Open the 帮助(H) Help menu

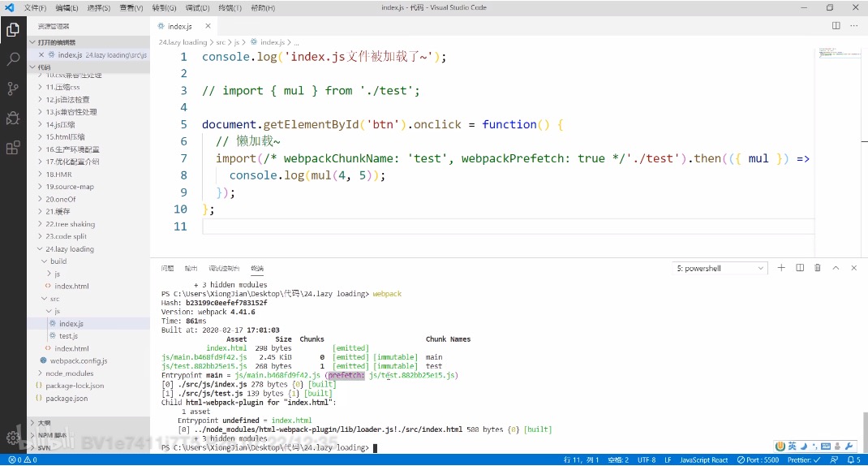point(262,8)
